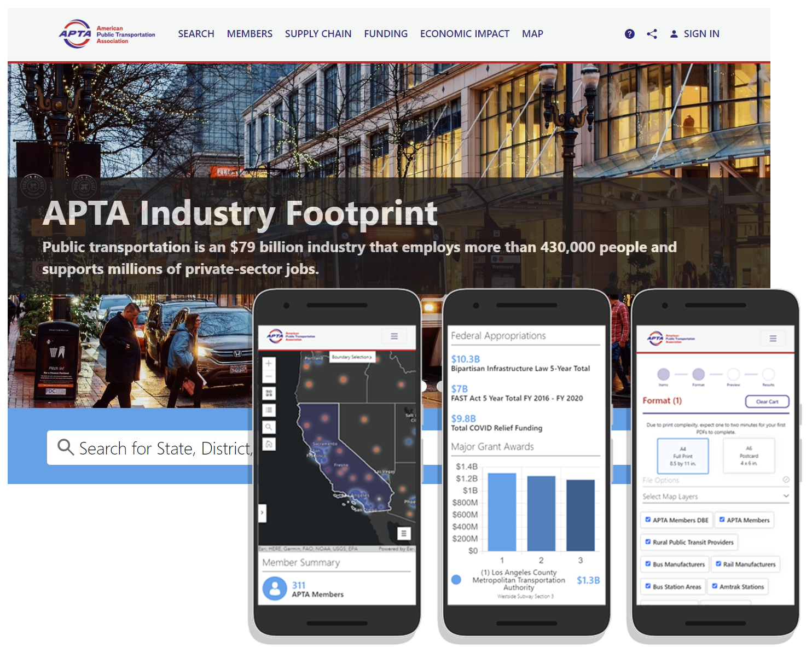Click APTA logo on map phone

pos(291,336)
